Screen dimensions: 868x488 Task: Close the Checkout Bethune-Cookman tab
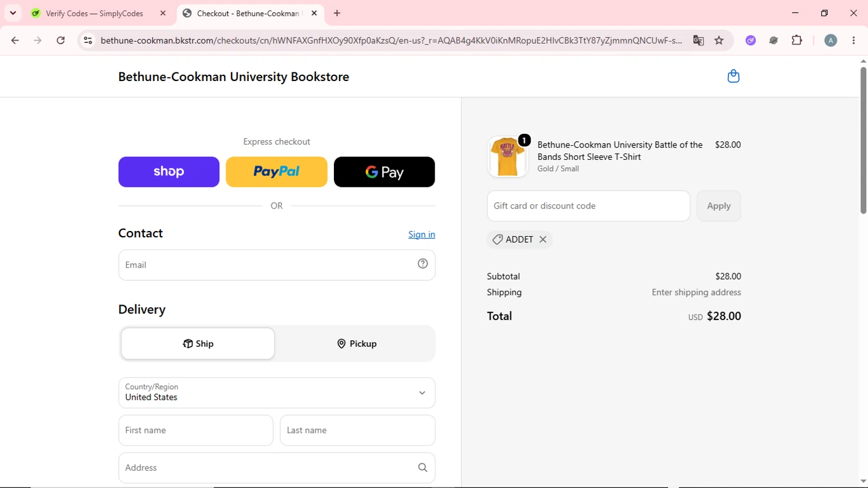(314, 13)
